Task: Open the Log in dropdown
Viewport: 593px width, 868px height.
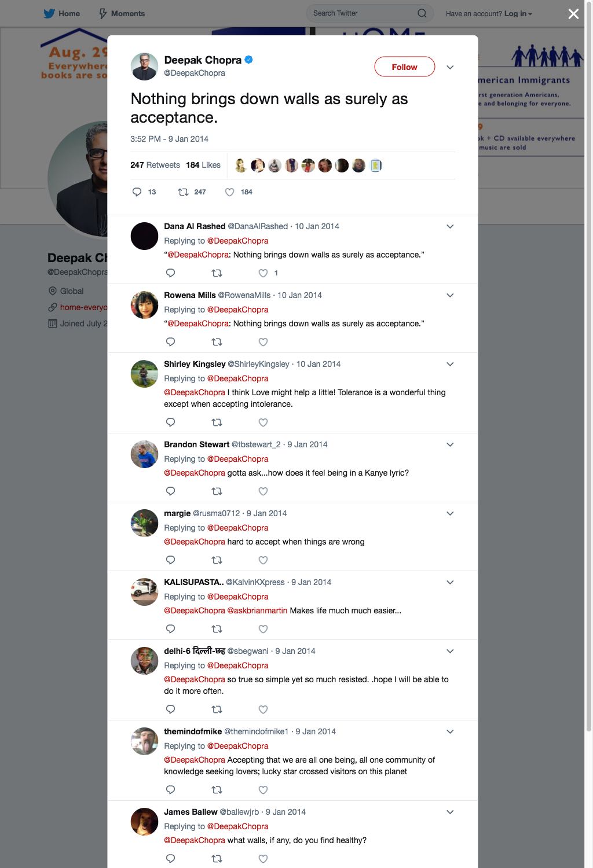Action: click(518, 13)
